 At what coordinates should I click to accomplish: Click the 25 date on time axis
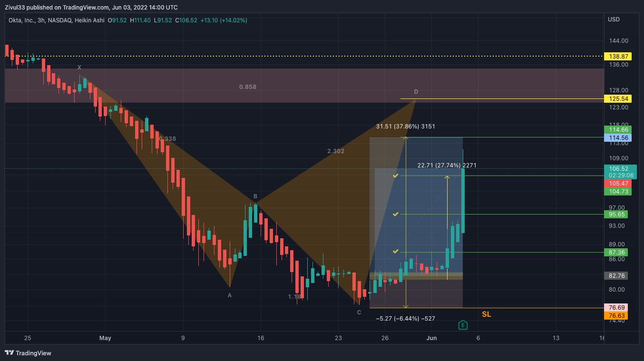coord(28,338)
